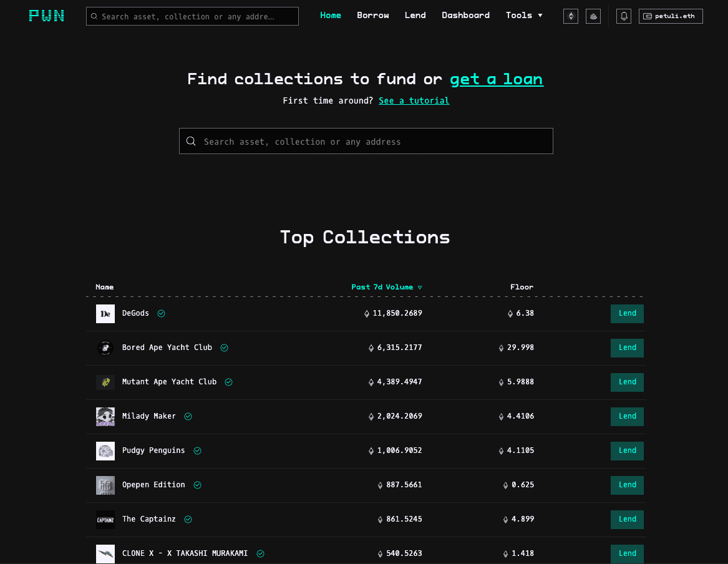The image size is (728, 564).
Task: Click Lend button for Mutant Ape Yacht Club
Action: tap(627, 382)
